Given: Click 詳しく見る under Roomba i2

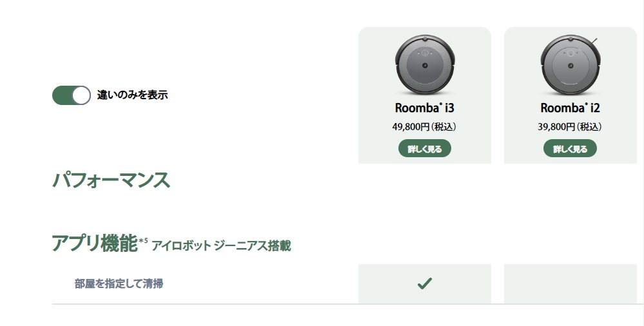Looking at the screenshot, I should coord(570,149).
